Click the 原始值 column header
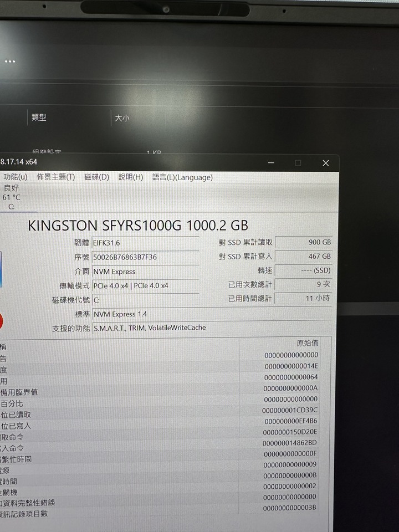Image resolution: width=399 pixels, height=532 pixels. pos(308,343)
